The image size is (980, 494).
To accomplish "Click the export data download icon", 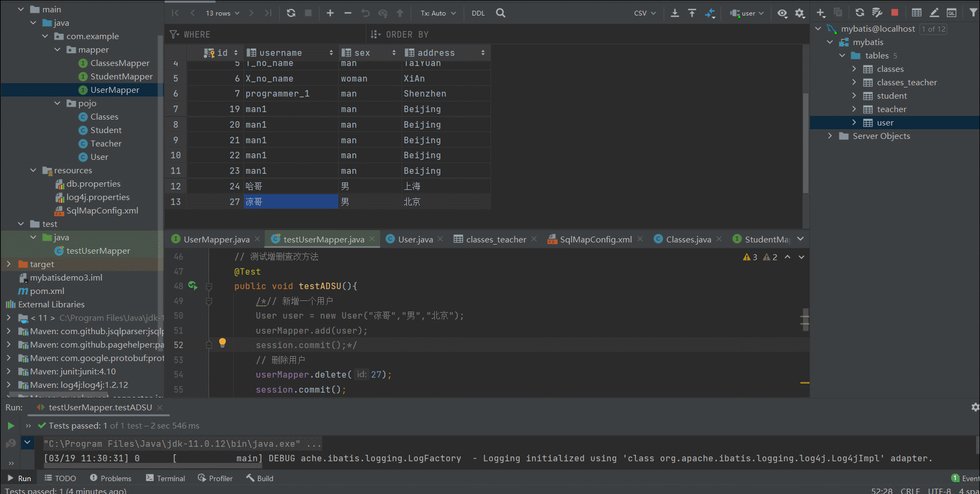I will (x=675, y=13).
